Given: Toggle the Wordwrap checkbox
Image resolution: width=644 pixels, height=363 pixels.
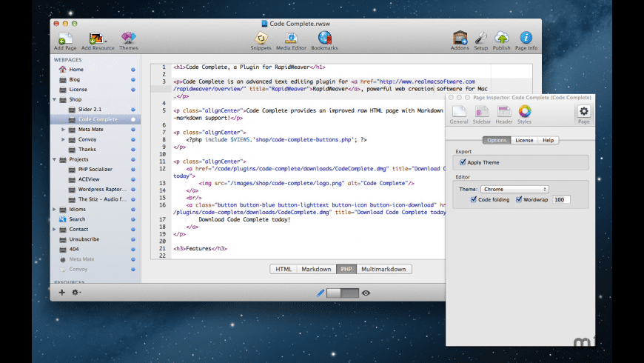Looking at the screenshot, I should click(x=520, y=199).
